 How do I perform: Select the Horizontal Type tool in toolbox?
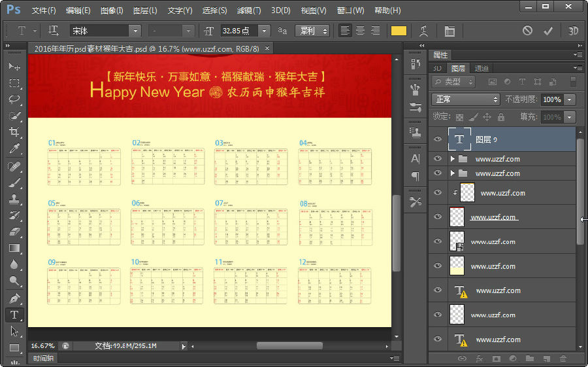pyautogui.click(x=14, y=315)
